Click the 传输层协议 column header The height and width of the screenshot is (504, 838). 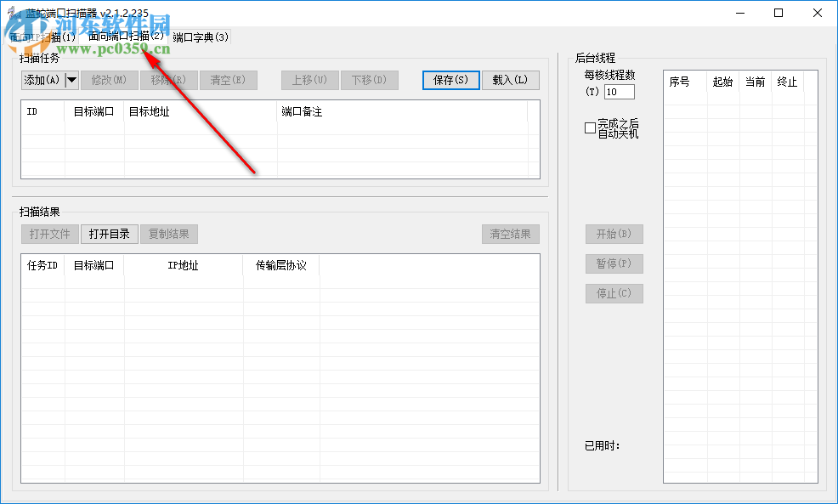pyautogui.click(x=281, y=266)
